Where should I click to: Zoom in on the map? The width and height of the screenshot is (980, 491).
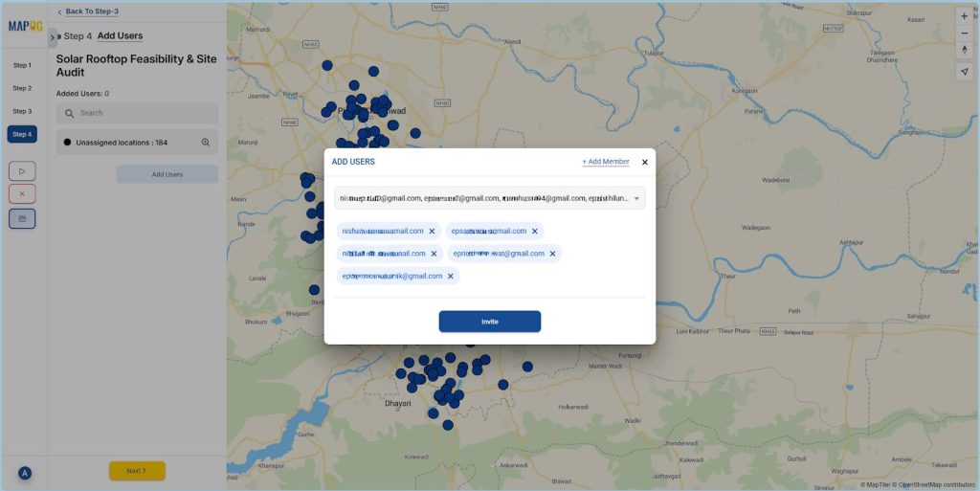pyautogui.click(x=965, y=16)
